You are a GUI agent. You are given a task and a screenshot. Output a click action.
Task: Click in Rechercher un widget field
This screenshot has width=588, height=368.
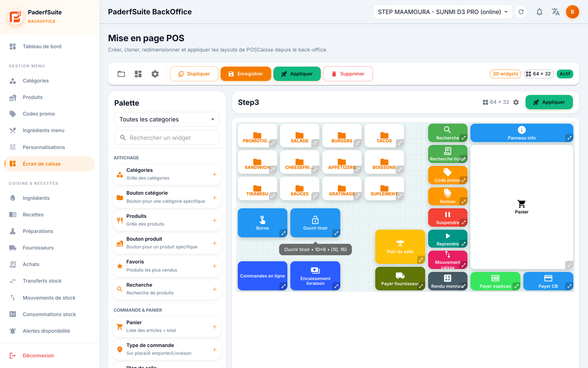[x=167, y=138]
